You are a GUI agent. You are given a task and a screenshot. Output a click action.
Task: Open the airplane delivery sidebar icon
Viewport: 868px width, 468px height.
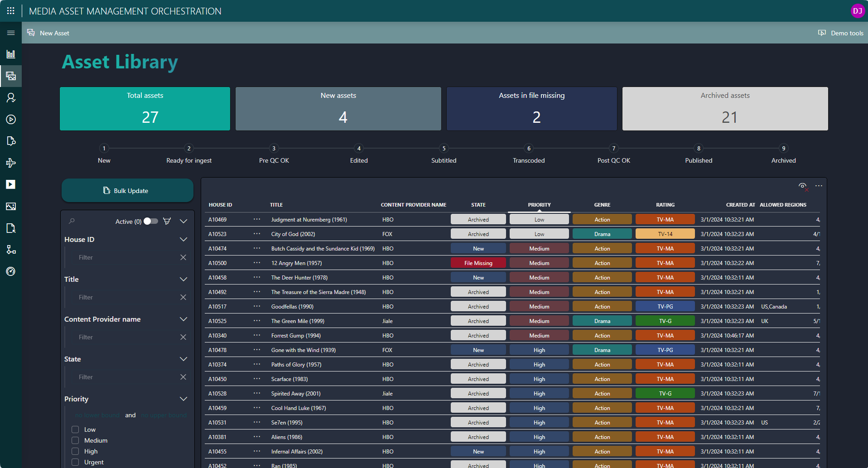pos(11,163)
